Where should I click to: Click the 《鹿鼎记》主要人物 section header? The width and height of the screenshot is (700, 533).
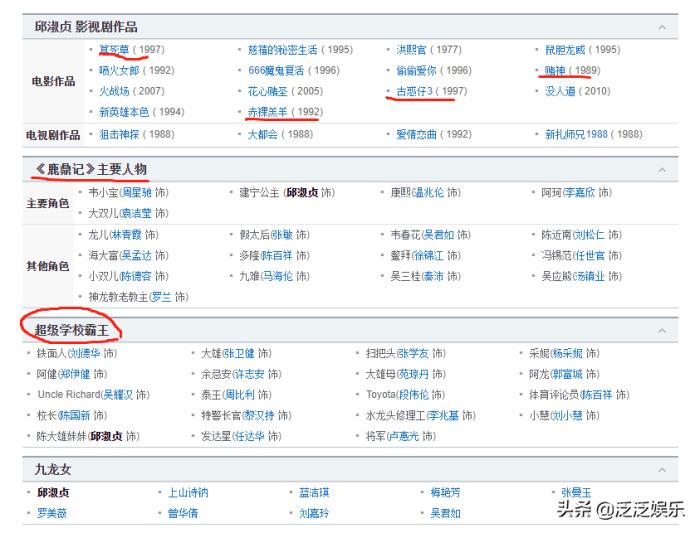(91, 169)
